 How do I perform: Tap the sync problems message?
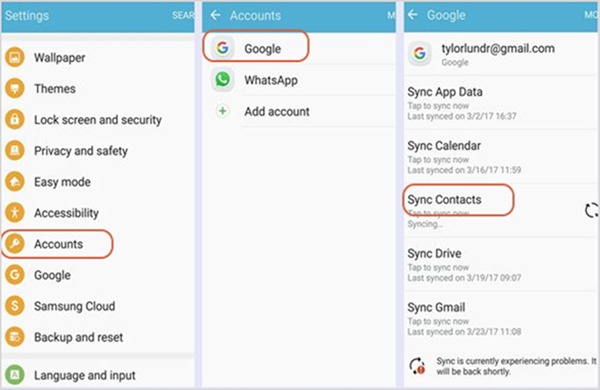pos(516,366)
